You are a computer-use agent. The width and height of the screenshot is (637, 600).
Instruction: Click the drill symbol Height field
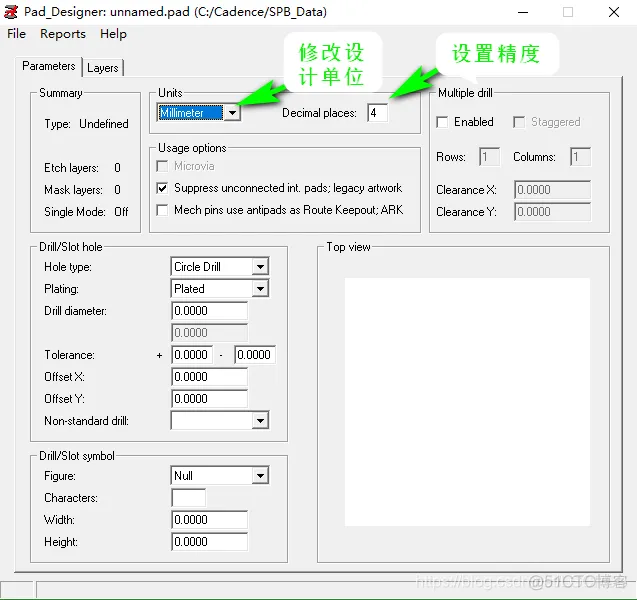click(209, 542)
